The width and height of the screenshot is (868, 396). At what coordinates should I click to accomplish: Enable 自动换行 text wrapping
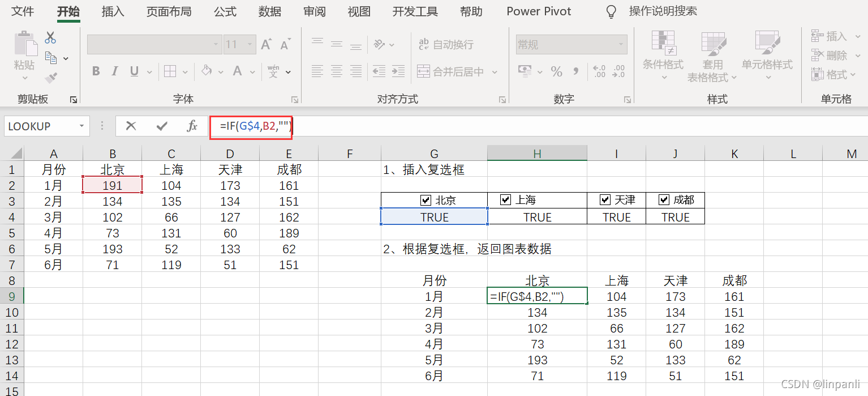(x=447, y=44)
